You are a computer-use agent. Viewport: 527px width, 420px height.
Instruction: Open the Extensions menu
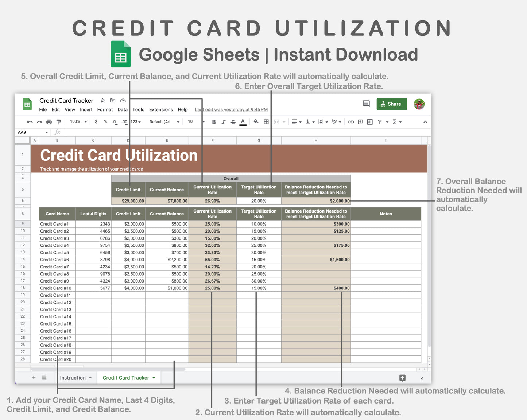[161, 110]
